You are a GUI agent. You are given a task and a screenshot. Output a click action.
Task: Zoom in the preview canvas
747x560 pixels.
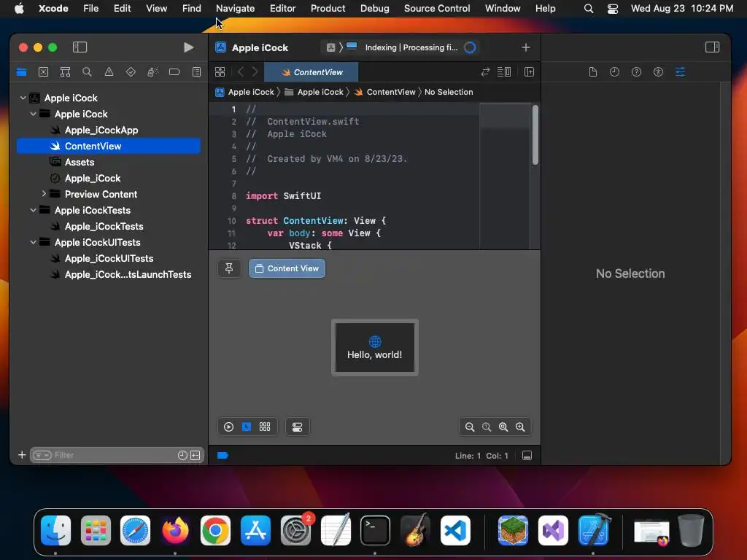[520, 427]
